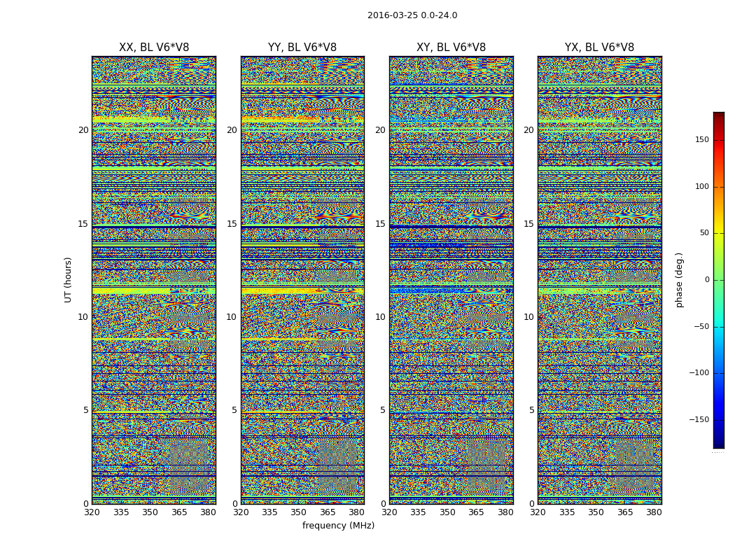Image resolution: width=735 pixels, height=560 pixels.
Task: Click the −100 tick label on colorbar
Action: click(x=699, y=373)
